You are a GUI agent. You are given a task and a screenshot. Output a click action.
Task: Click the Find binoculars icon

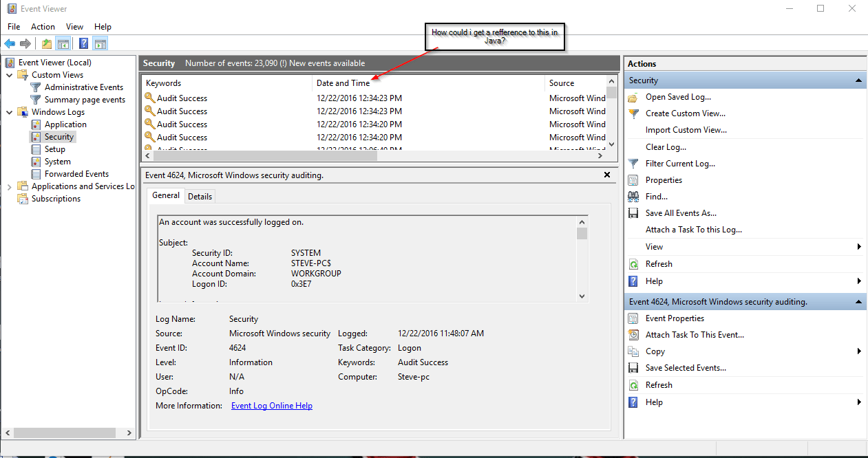click(x=633, y=197)
